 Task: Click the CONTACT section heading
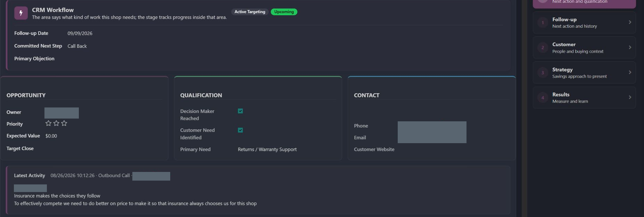[x=367, y=95]
